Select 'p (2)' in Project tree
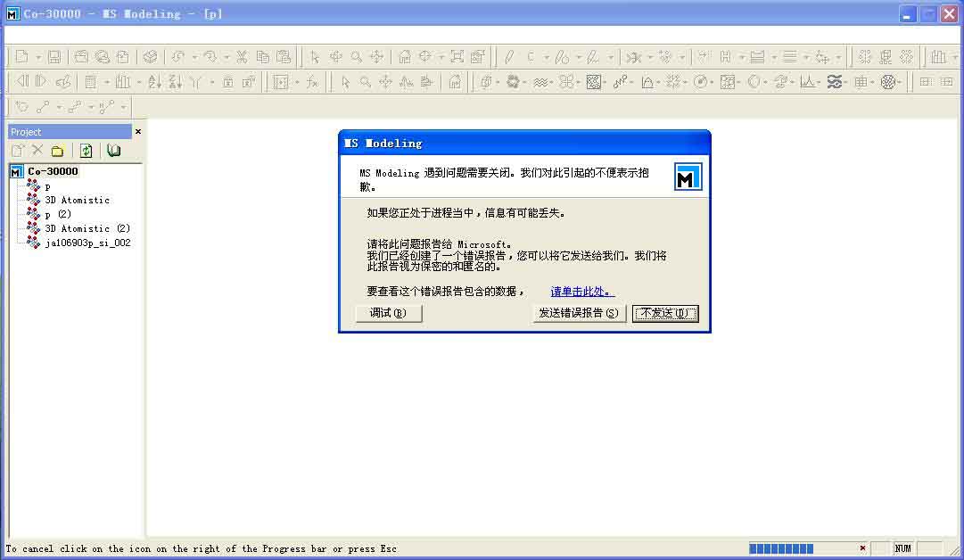This screenshot has height=560, width=964. 58,215
